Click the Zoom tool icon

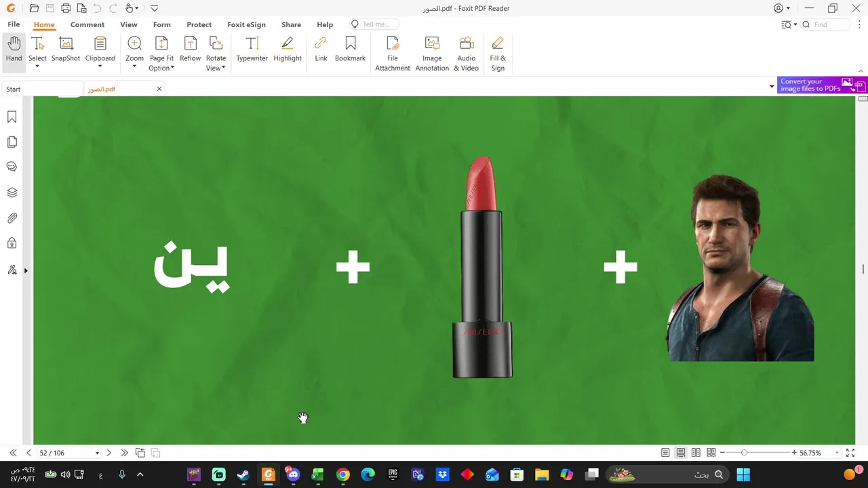tap(134, 44)
